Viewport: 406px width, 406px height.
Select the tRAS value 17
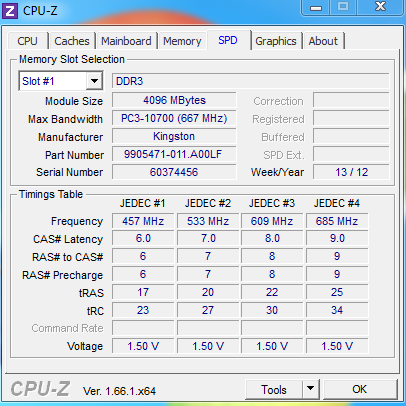[x=143, y=292]
